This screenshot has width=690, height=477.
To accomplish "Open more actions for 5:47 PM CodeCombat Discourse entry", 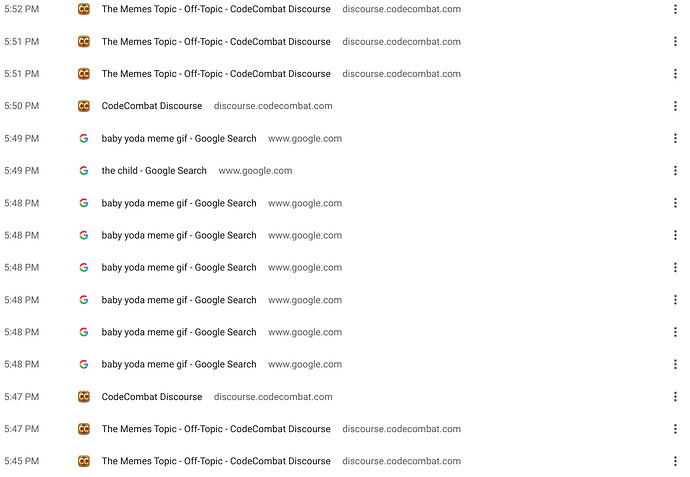I will pyautogui.click(x=675, y=397).
